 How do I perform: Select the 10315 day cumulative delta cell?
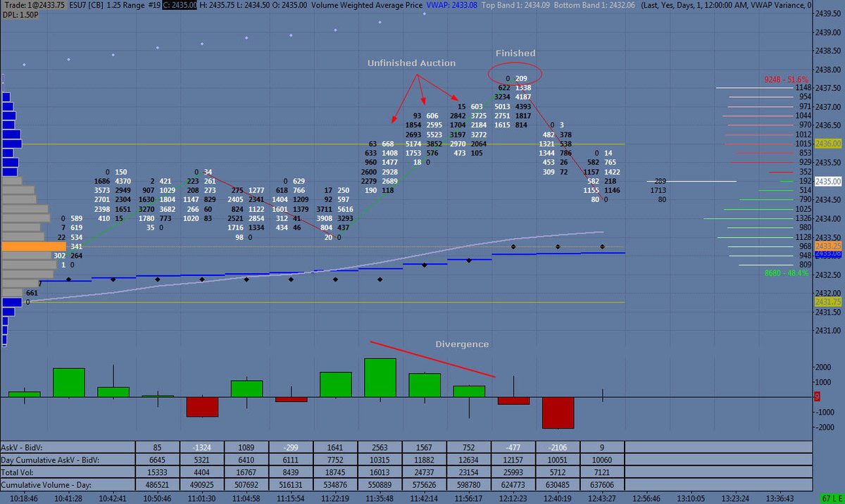(380, 460)
